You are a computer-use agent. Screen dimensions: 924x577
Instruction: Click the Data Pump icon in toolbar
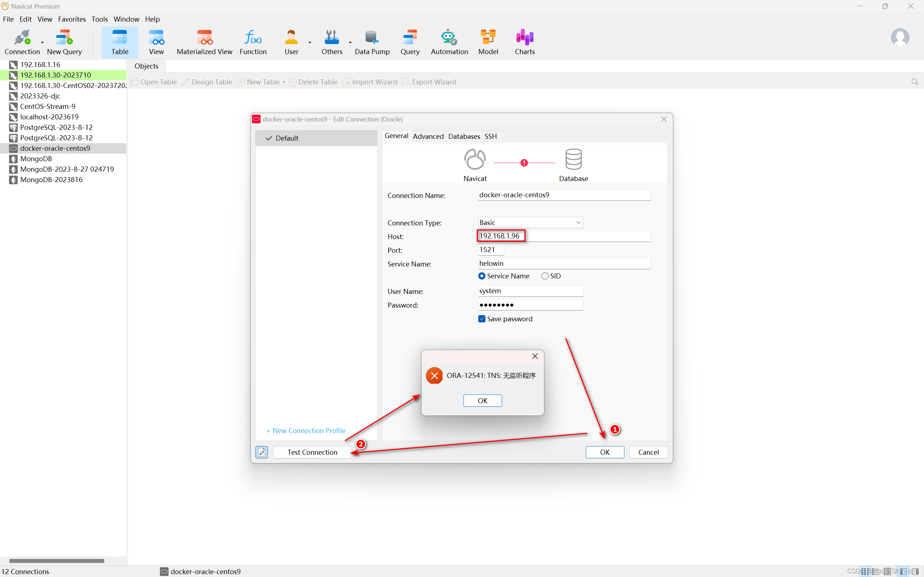click(371, 41)
